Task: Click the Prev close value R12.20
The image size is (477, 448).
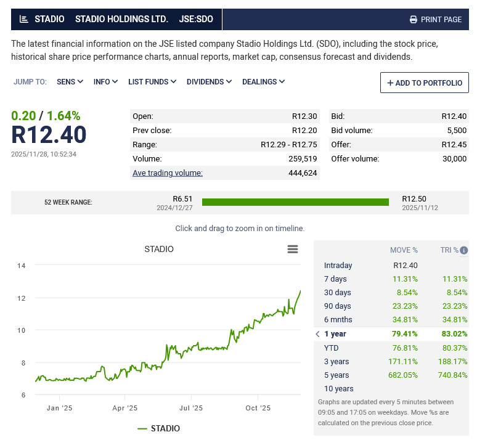Action: [304, 131]
